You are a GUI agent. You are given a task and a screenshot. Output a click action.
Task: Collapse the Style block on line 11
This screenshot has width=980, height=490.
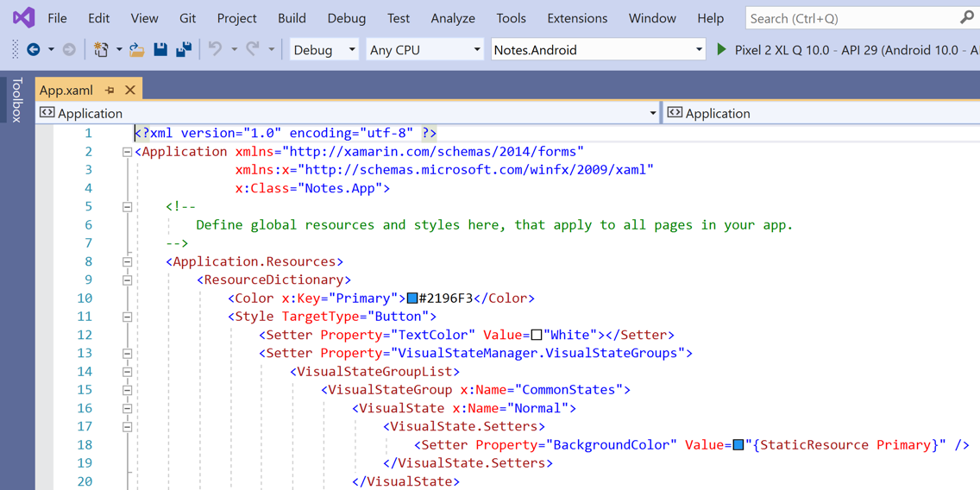pos(127,317)
